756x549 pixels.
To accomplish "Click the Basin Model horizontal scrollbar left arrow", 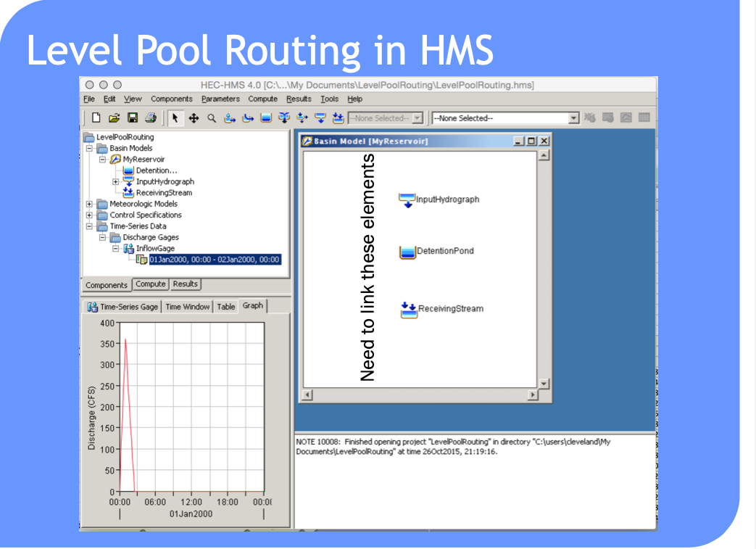I will pyautogui.click(x=307, y=395).
